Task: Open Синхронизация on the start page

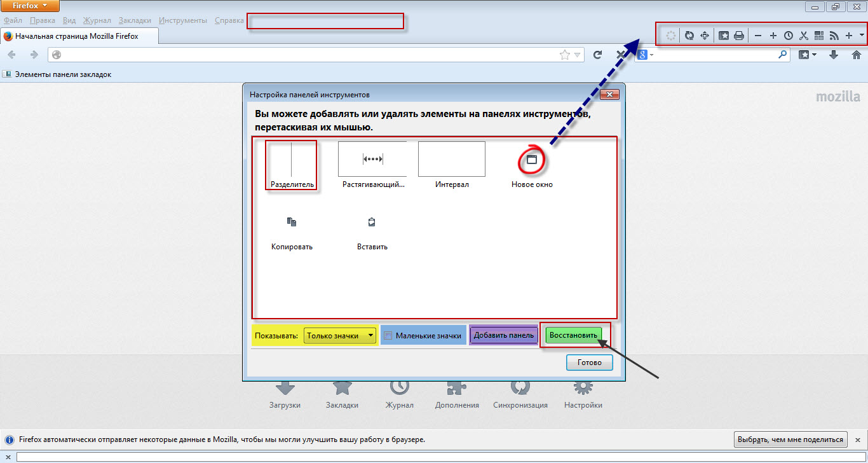Action: [x=520, y=394]
